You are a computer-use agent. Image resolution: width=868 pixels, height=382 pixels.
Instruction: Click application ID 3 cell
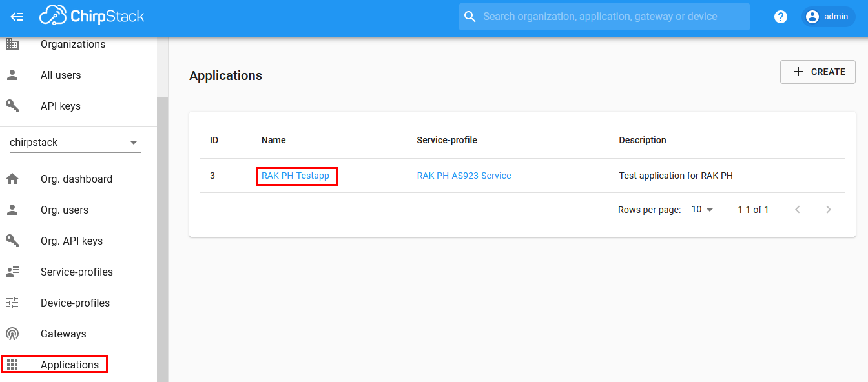(x=212, y=176)
